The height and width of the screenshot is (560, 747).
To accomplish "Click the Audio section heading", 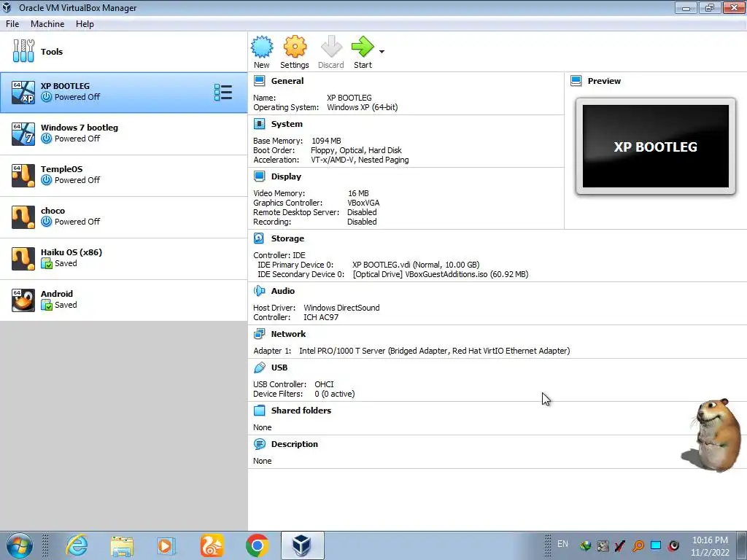I will (282, 291).
